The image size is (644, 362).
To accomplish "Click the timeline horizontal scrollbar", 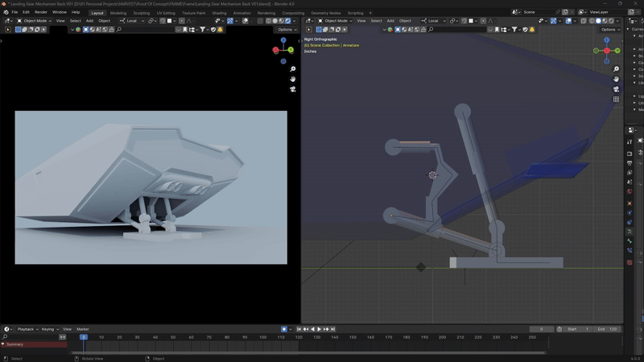I will [308, 352].
